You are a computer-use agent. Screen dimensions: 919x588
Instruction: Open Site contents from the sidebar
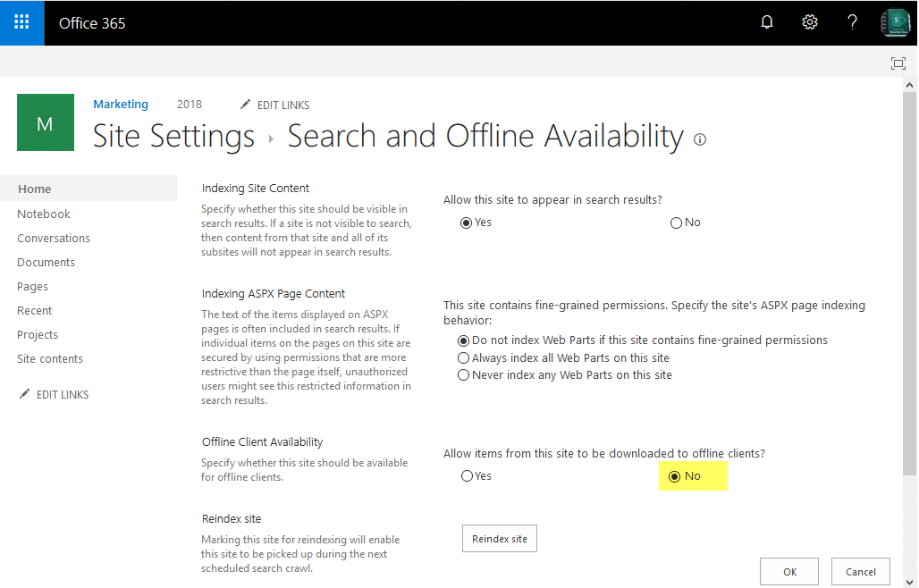coord(49,358)
